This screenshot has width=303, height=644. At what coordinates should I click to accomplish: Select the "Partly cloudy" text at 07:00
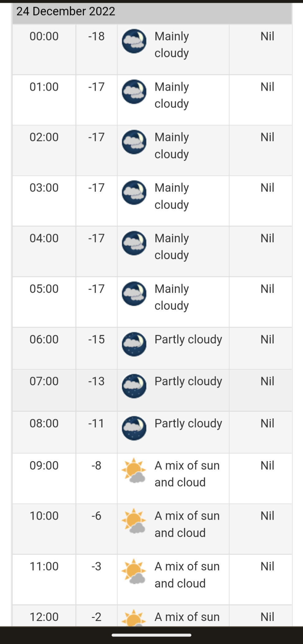click(188, 381)
